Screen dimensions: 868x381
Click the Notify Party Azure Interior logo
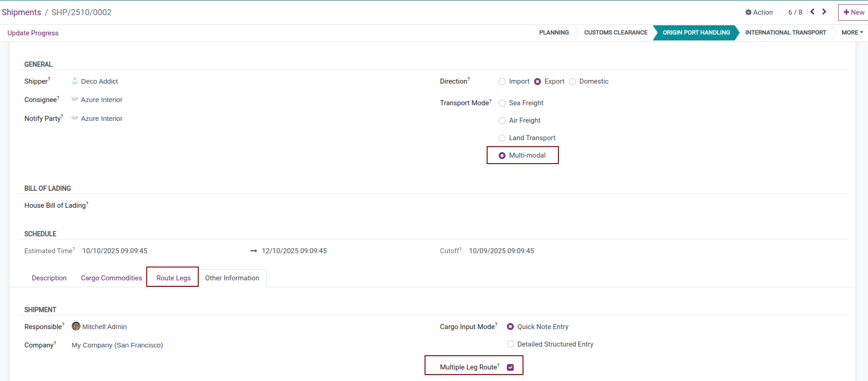[75, 119]
